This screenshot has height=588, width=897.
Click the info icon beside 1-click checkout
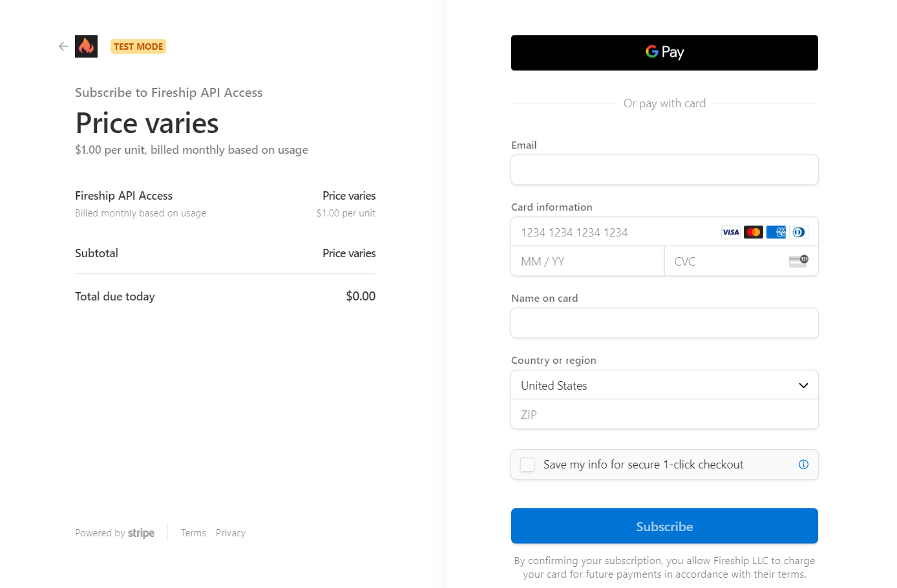click(x=803, y=464)
